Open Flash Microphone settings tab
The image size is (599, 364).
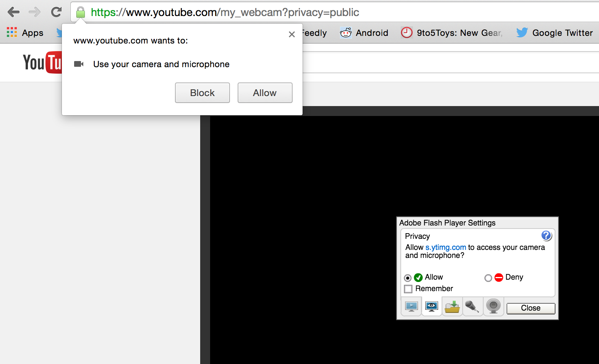[x=473, y=307]
